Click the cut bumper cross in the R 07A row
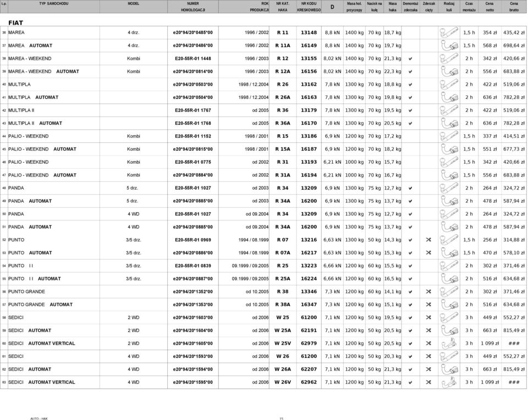 [428, 253]
